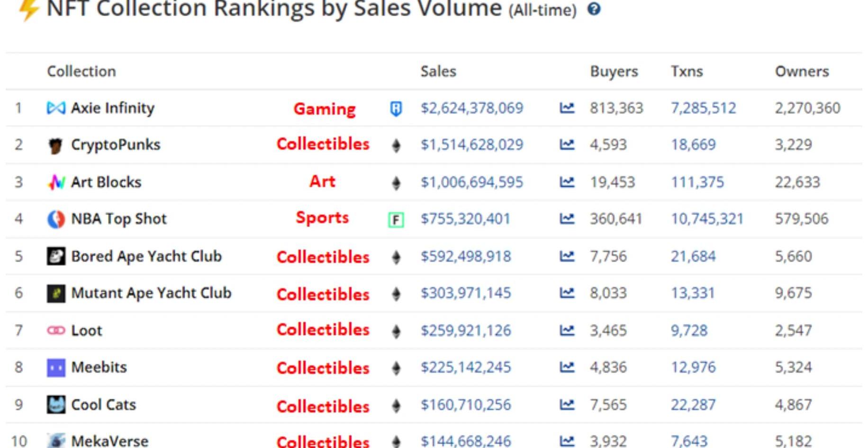This screenshot has width=868, height=448.
Task: Click the Ronin blockchain icon for Axie Infinity
Action: point(396,108)
